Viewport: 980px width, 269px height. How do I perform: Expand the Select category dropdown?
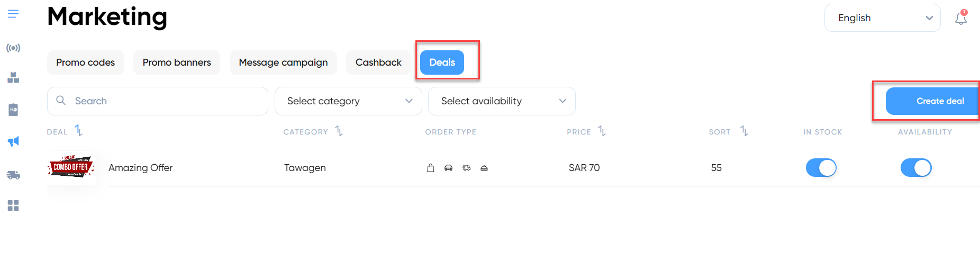pos(348,101)
